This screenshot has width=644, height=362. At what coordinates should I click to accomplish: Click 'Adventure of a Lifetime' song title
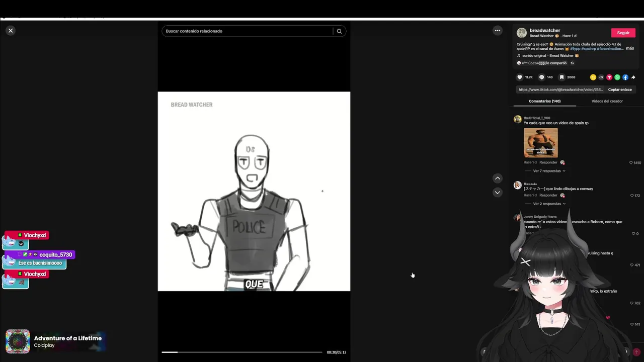[x=68, y=338]
